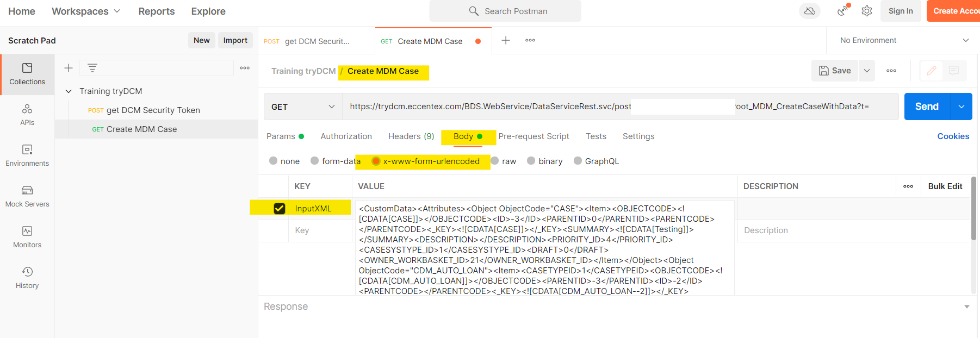Click the Import button
Screen dimensions: 980x338
pos(235,40)
